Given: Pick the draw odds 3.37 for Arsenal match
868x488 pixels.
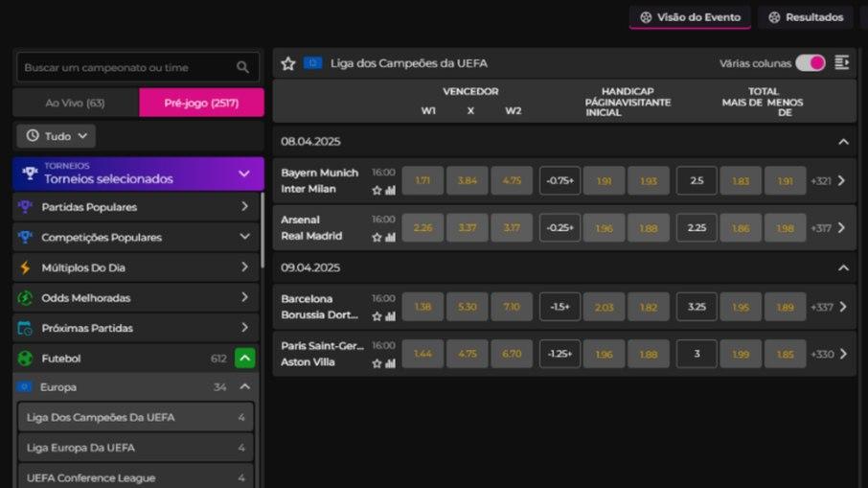Looking at the screenshot, I should pyautogui.click(x=468, y=227).
